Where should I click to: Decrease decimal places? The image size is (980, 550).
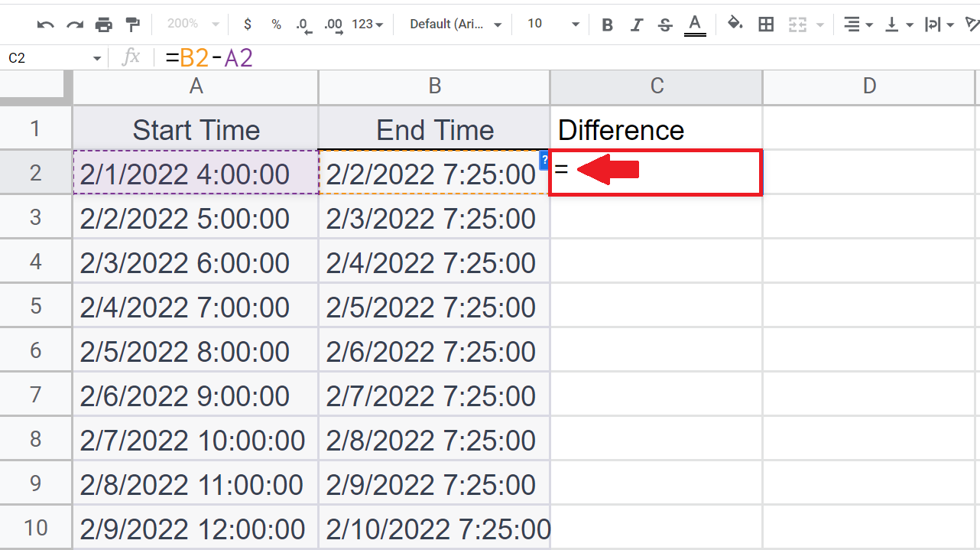304,24
